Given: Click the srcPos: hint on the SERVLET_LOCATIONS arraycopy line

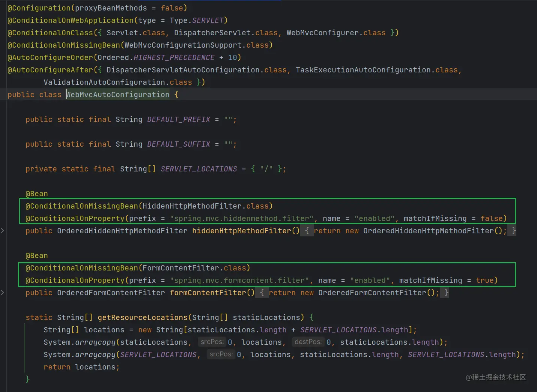Looking at the screenshot, I should [x=221, y=354].
